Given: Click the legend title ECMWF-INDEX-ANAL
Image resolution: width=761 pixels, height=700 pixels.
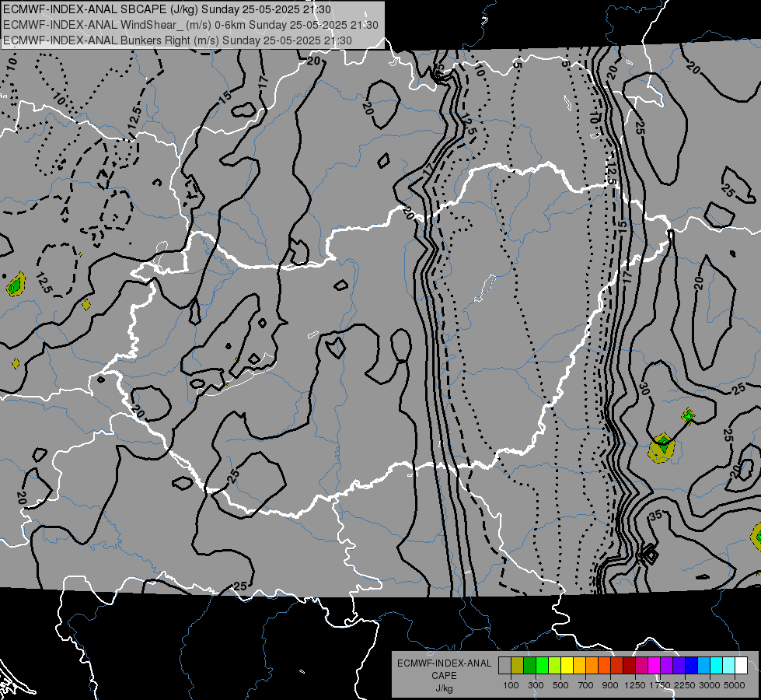Looking at the screenshot, I should click(x=444, y=663).
